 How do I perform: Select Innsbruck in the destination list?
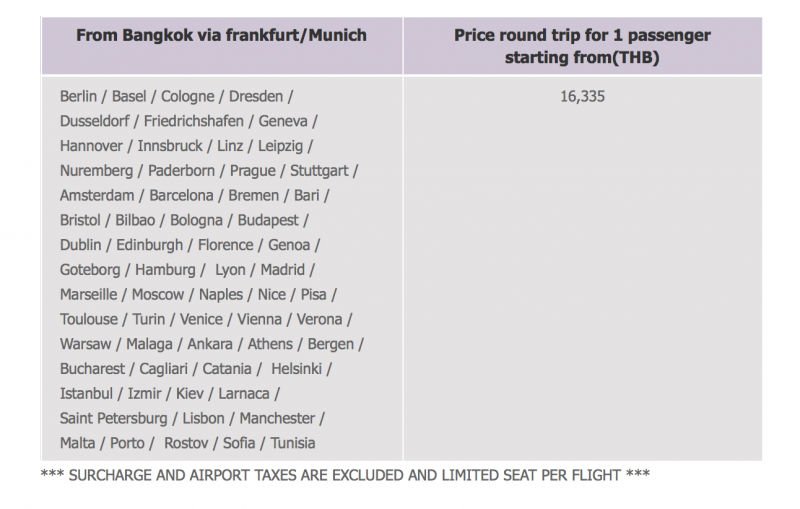(x=170, y=146)
